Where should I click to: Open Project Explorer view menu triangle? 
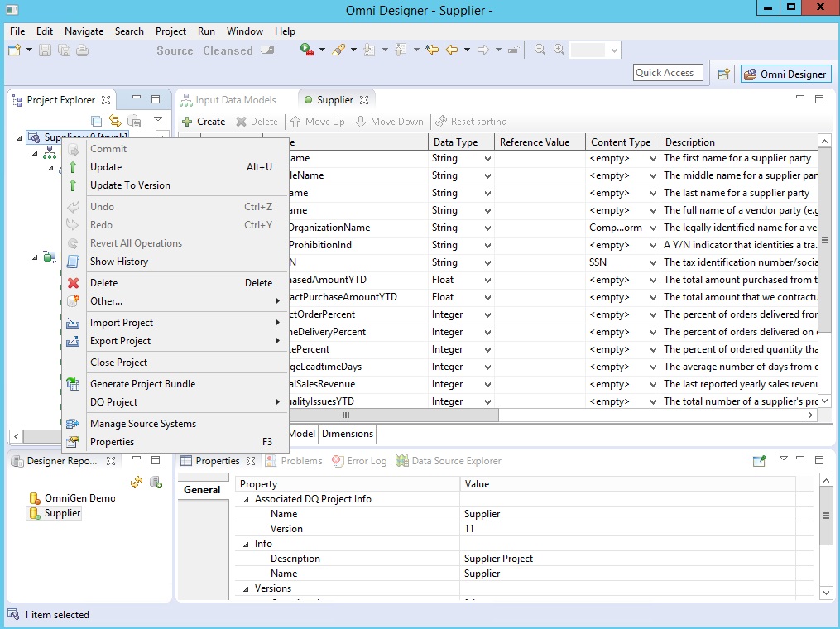click(158, 119)
